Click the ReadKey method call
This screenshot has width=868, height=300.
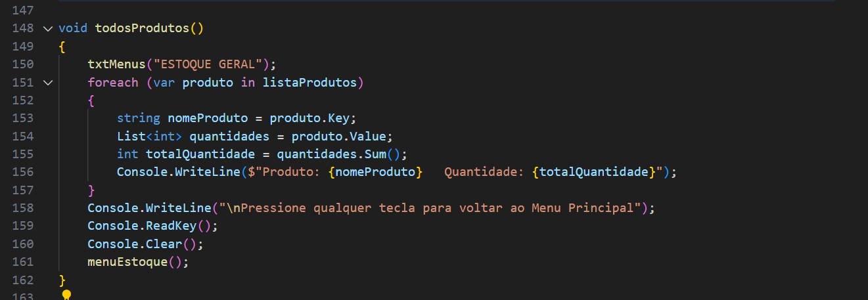[x=174, y=226]
